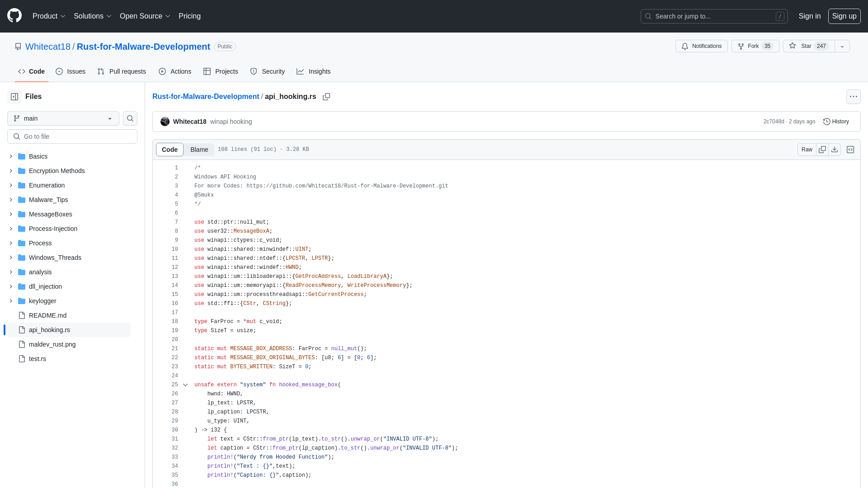Click the Sign up button
868x488 pixels.
click(844, 16)
